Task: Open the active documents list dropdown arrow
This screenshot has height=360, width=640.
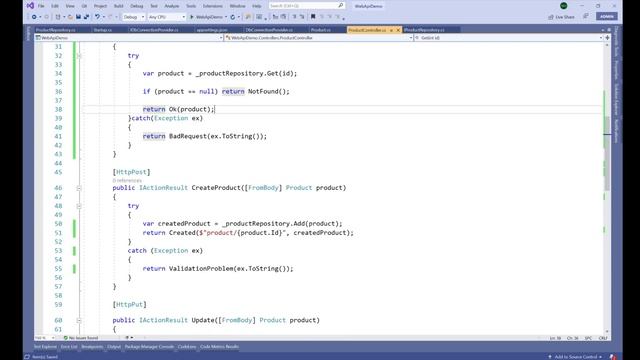Action: pos(603,30)
